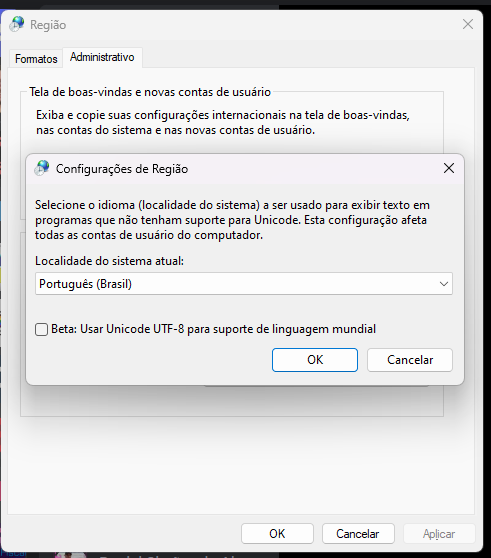
Task: Click the 'Selecione o idioma' description paragraph
Action: (x=232, y=220)
